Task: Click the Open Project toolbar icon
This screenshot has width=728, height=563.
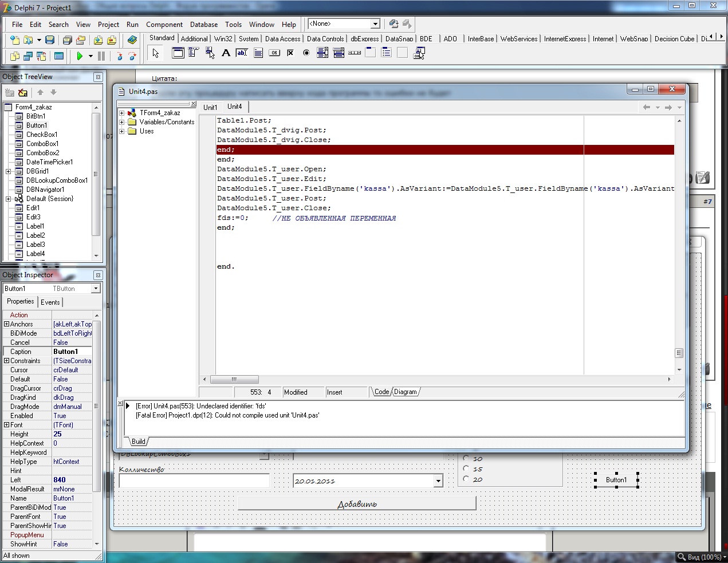Action: point(81,40)
